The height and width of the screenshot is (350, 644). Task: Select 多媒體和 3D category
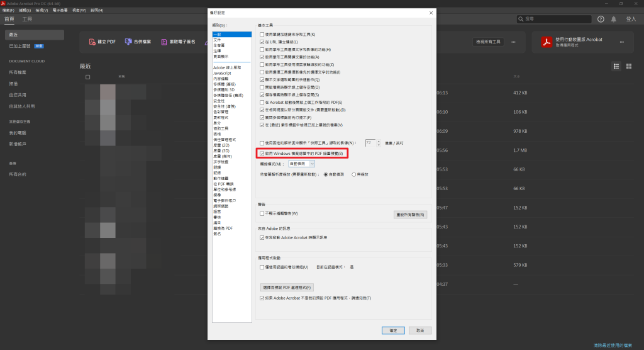[231, 89]
